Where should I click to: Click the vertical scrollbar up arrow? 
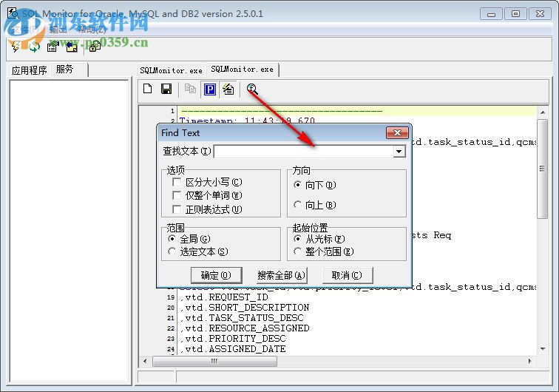(543, 112)
